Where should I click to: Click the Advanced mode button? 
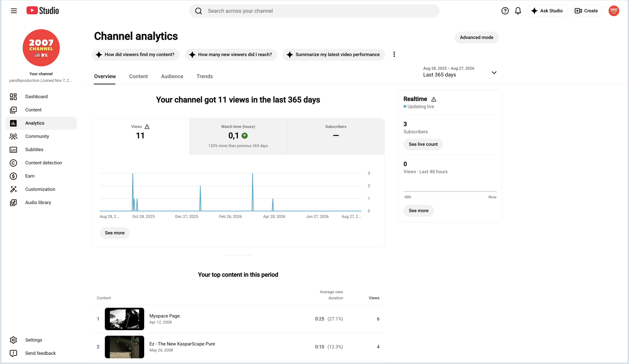477,38
